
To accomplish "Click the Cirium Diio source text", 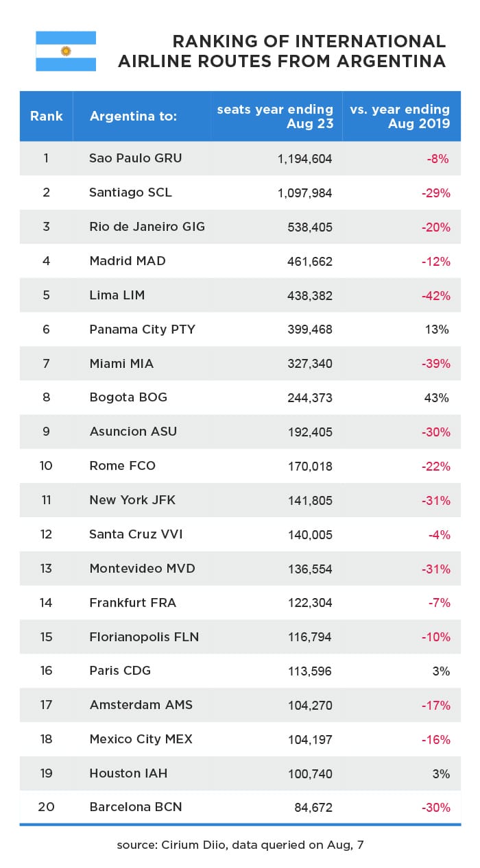I will point(240,845).
